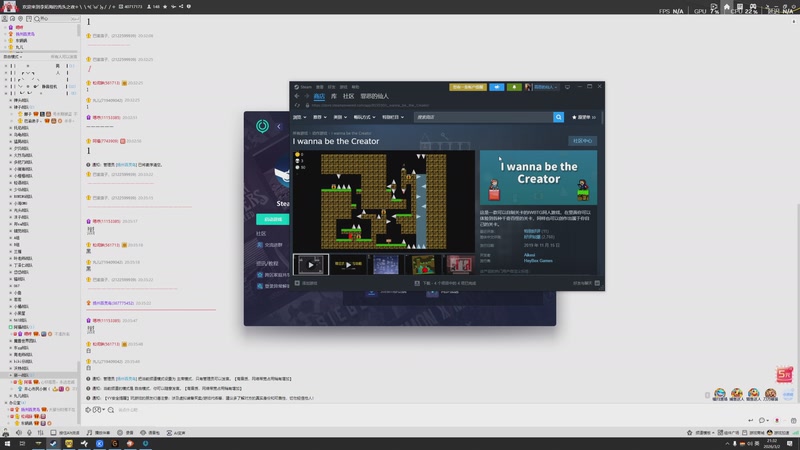800x450 pixels.
Task: Expand the fifth store nav dropdown
Action: click(393, 117)
